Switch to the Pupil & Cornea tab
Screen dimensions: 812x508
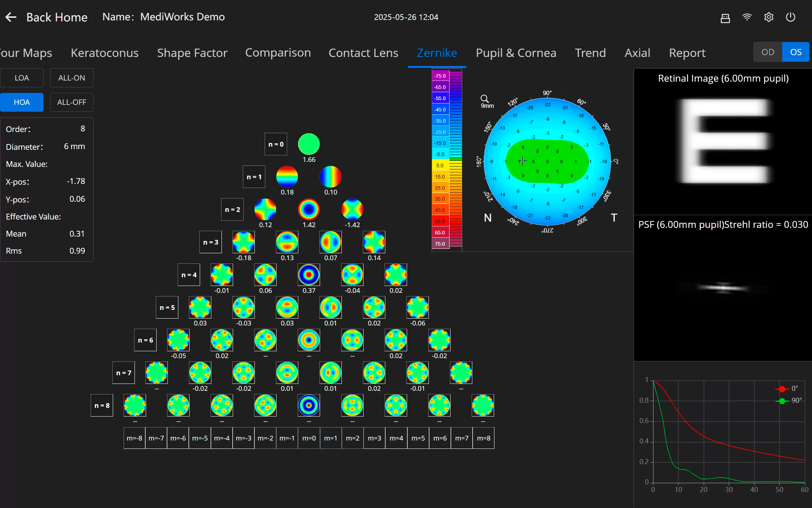[515, 53]
